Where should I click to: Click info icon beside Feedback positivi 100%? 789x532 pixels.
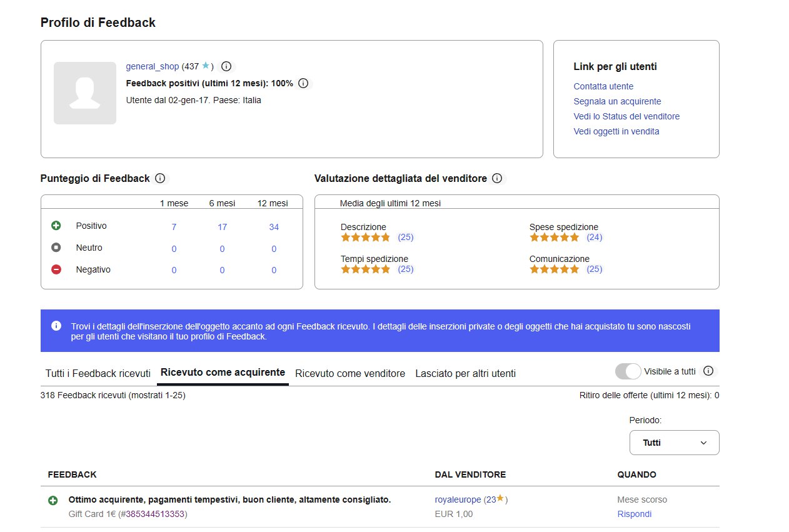[x=303, y=83]
